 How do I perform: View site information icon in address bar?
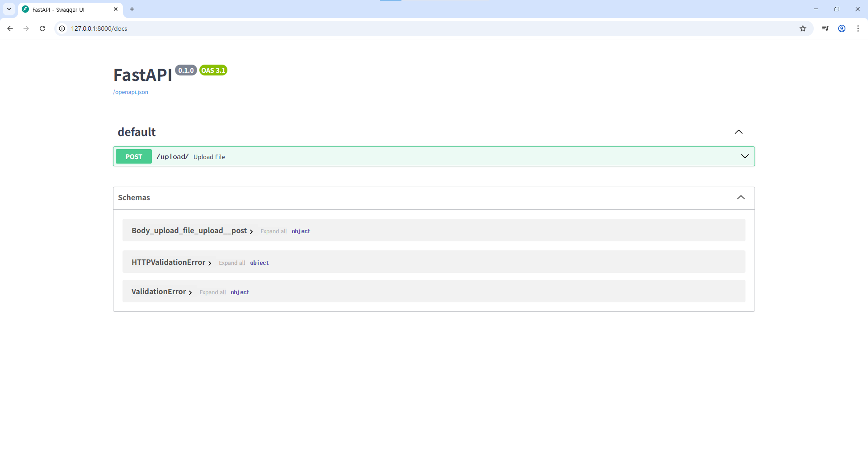pos(62,28)
